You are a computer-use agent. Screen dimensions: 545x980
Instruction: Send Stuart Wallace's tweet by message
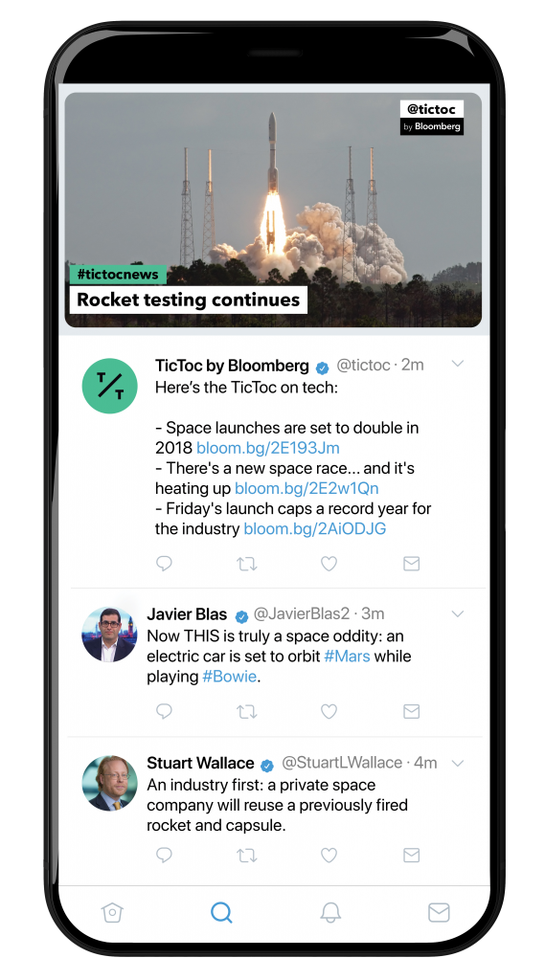[x=411, y=855]
